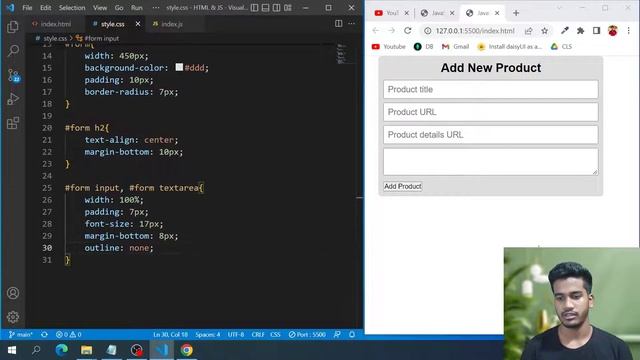The image size is (640, 360).
Task: Toggle Chrome side panel
Action: click(596, 31)
